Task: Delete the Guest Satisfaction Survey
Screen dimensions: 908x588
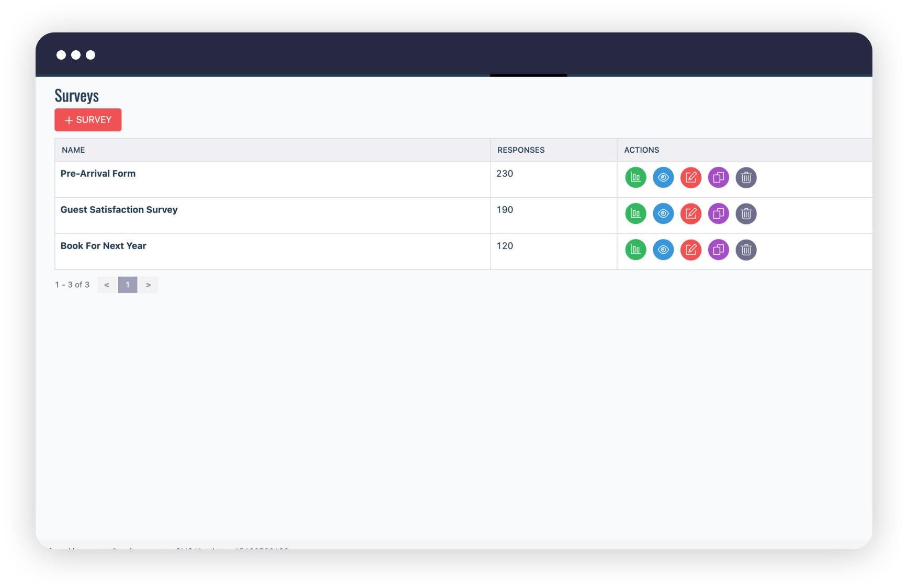Action: point(746,213)
